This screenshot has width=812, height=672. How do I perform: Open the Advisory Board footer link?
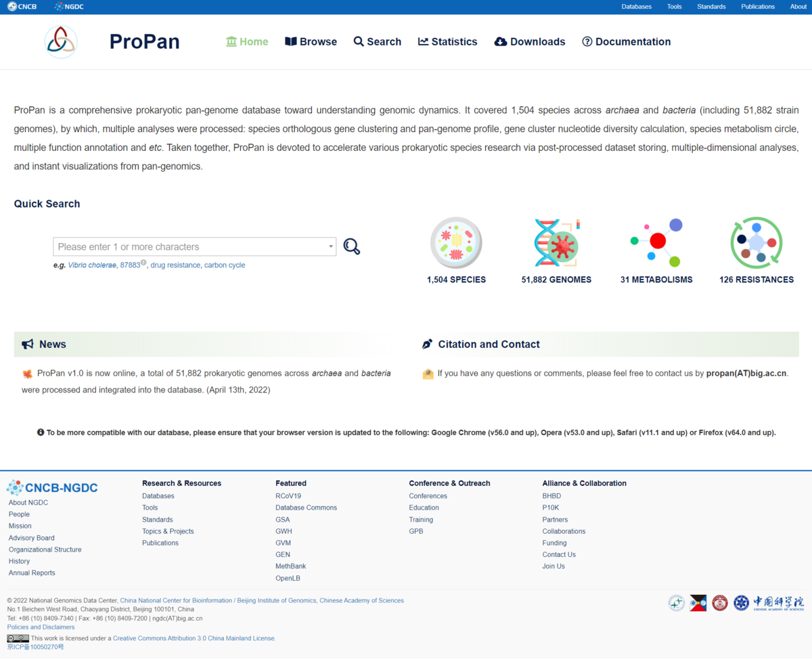tap(32, 538)
